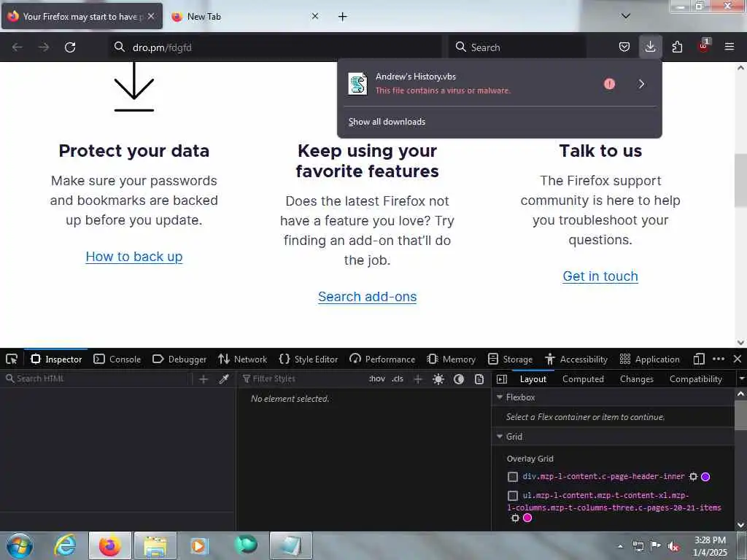Select the Layout sidebar tab
The width and height of the screenshot is (747, 560).
click(533, 379)
